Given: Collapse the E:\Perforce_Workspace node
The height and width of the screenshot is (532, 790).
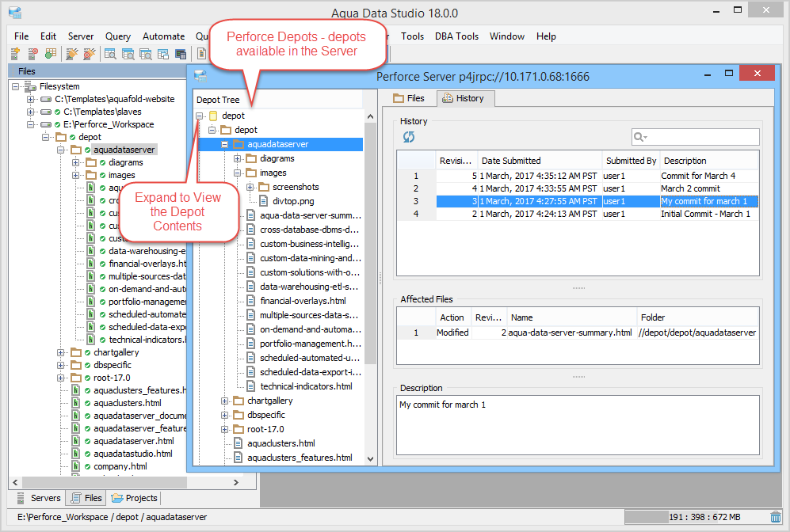Looking at the screenshot, I should (x=31, y=124).
